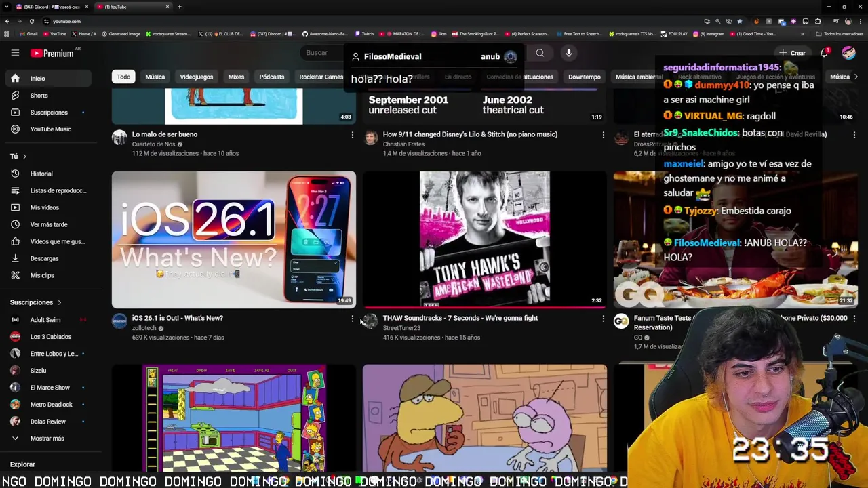Open options for THAW Soundtracks video
This screenshot has width=868, height=488.
tap(603, 319)
